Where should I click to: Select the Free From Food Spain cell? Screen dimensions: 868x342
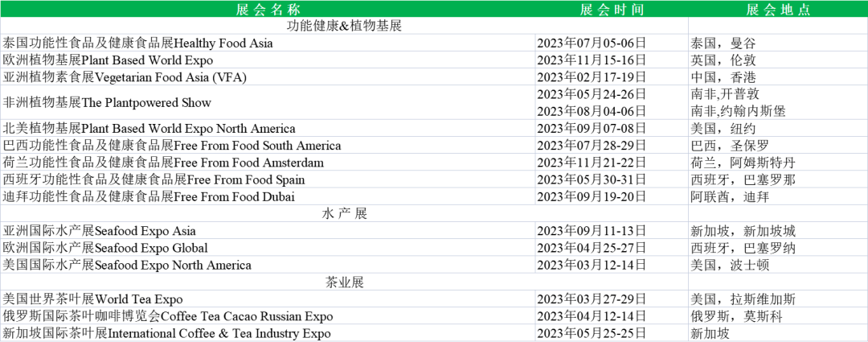click(x=268, y=180)
